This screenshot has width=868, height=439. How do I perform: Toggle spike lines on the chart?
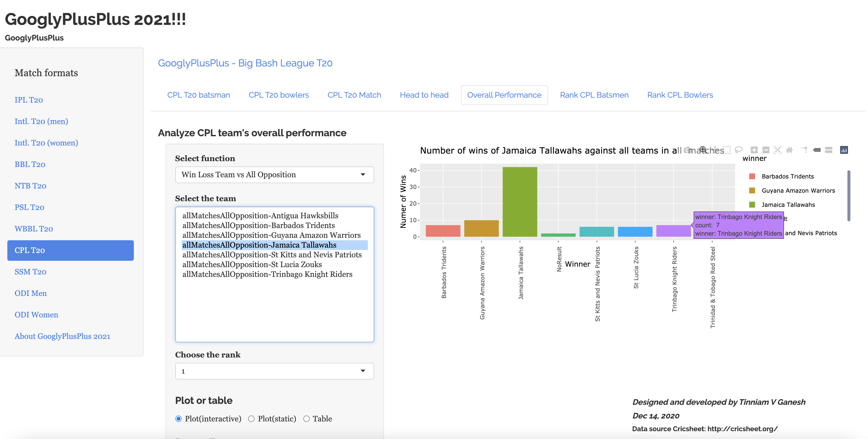tap(804, 150)
